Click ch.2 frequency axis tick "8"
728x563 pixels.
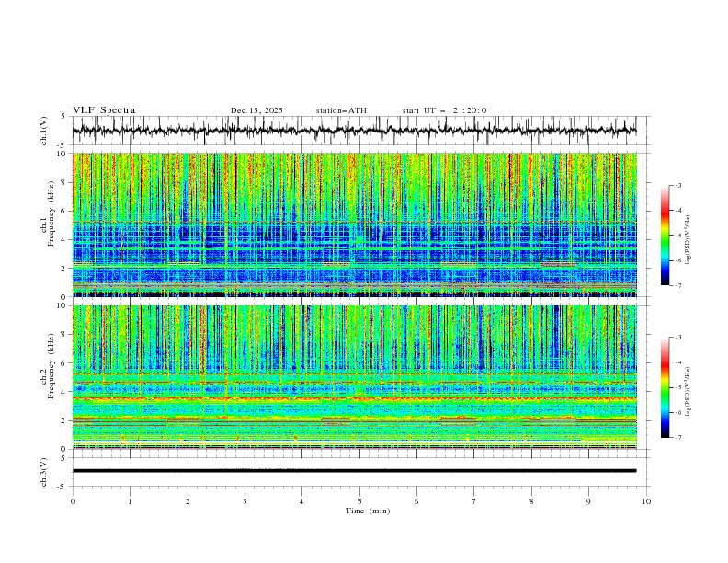(x=64, y=335)
